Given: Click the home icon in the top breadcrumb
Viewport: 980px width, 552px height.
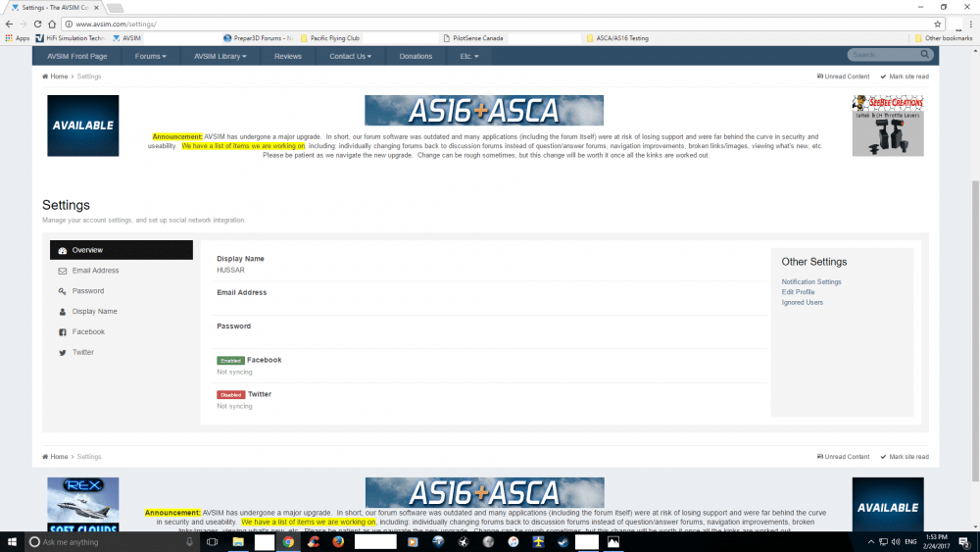Looking at the screenshot, I should (45, 76).
